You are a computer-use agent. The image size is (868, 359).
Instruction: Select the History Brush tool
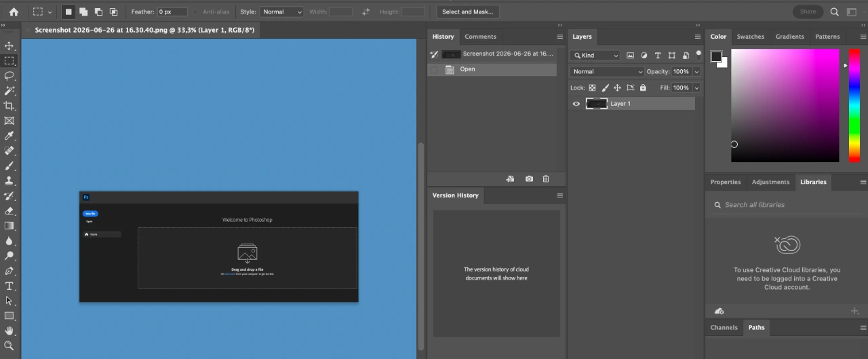pos(9,195)
